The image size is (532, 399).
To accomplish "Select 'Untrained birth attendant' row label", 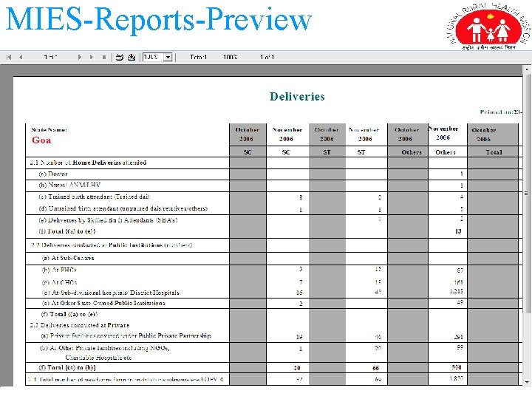I will 123,208.
